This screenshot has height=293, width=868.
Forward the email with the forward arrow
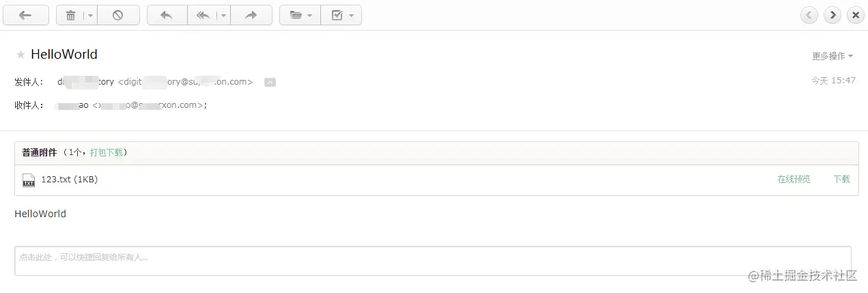pos(251,15)
